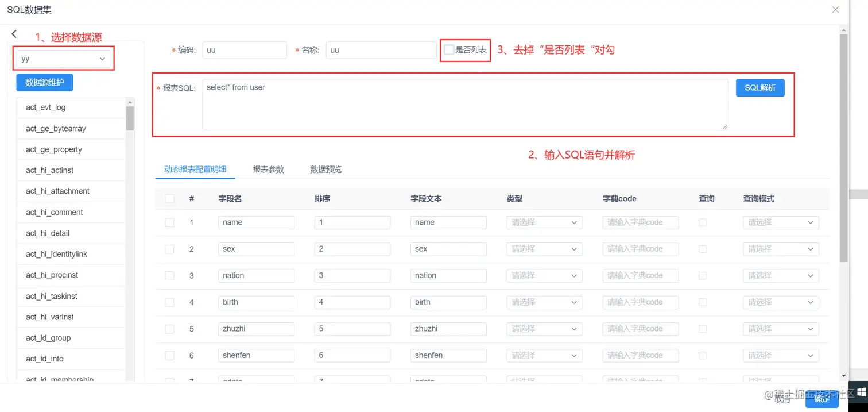Select act_id_group table in list
The image size is (868, 412).
[71, 338]
